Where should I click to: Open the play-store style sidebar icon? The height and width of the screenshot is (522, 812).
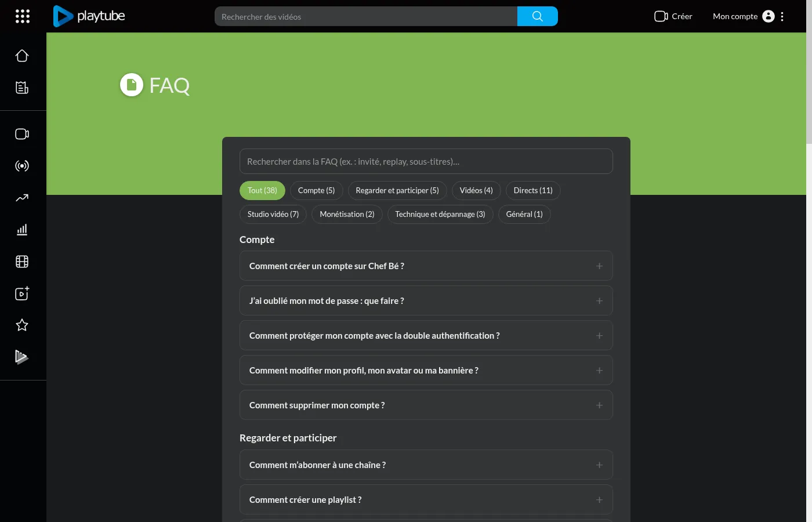click(x=22, y=357)
